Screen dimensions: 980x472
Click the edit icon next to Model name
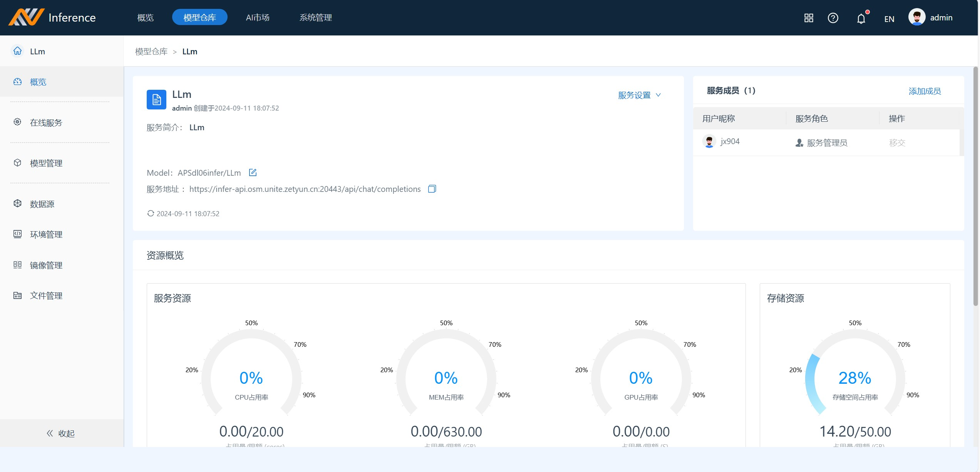[253, 173]
